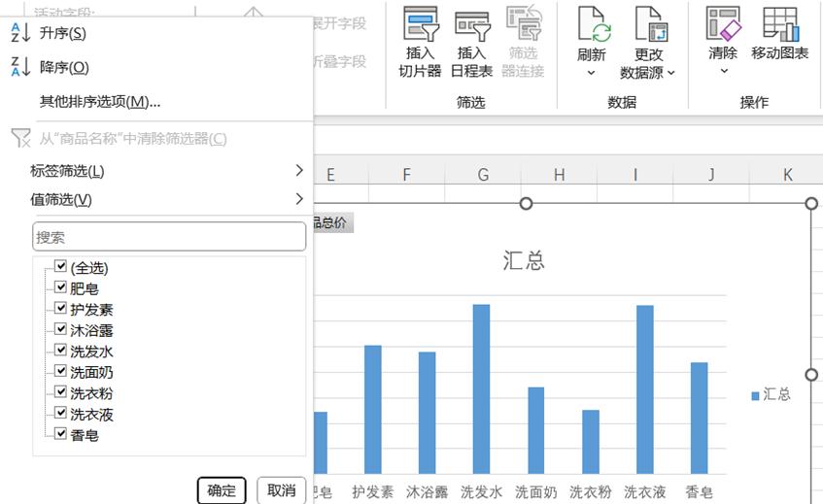Grab chart top-middle resize handle

[x=526, y=204]
